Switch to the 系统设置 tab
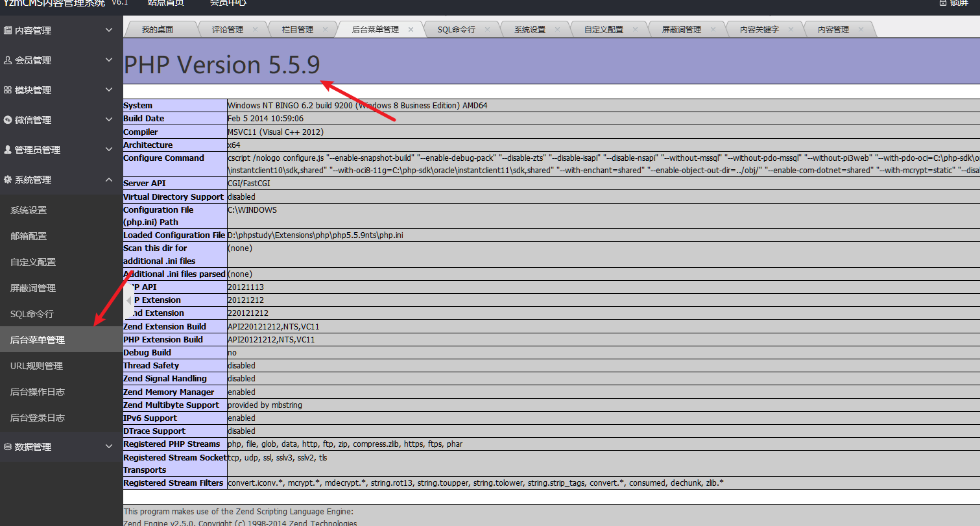The height and width of the screenshot is (526, 980). (529, 29)
